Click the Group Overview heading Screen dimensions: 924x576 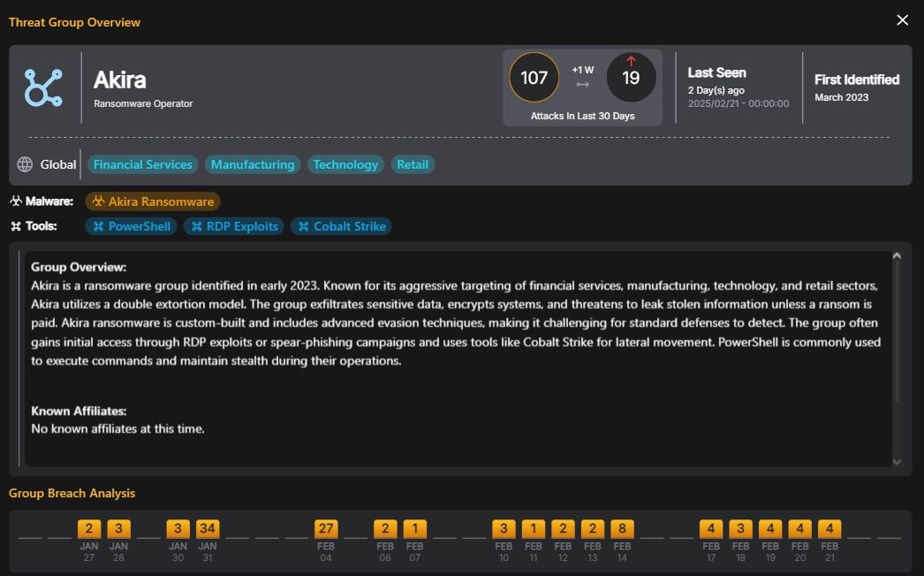[79, 267]
